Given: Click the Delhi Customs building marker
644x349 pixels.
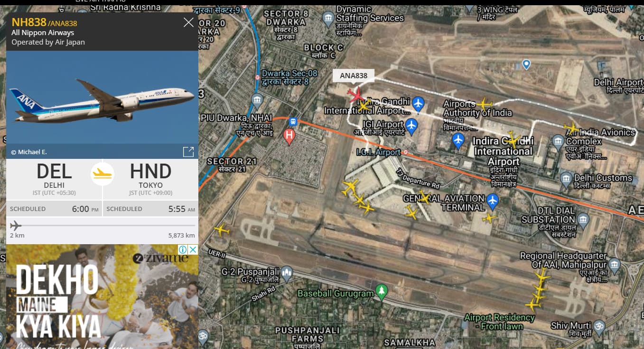Looking at the screenshot, I should tap(566, 179).
